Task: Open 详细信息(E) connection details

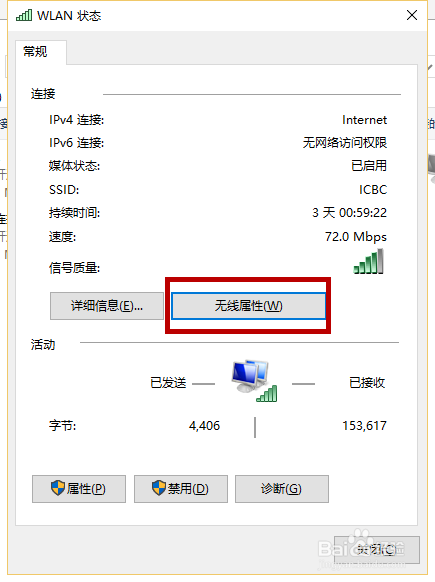Action: pos(107,306)
